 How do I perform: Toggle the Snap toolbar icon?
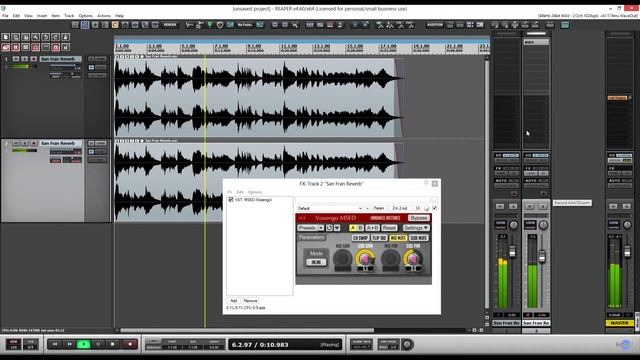[x=56, y=47]
